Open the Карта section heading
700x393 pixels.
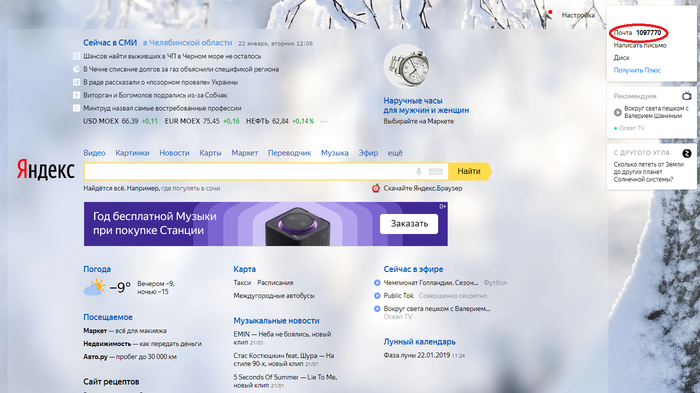[x=245, y=269]
